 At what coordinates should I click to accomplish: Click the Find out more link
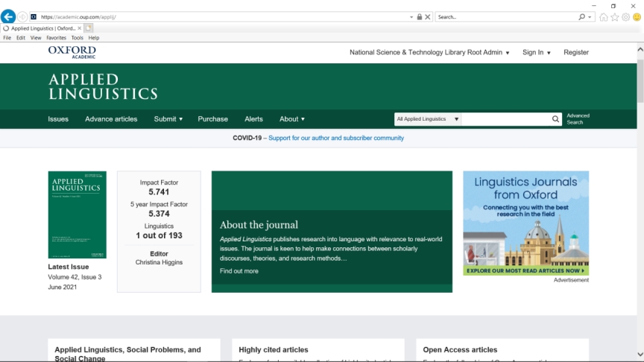click(239, 271)
